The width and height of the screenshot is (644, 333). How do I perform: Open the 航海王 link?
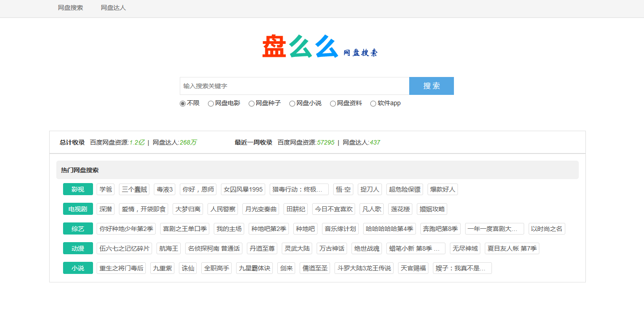point(169,248)
